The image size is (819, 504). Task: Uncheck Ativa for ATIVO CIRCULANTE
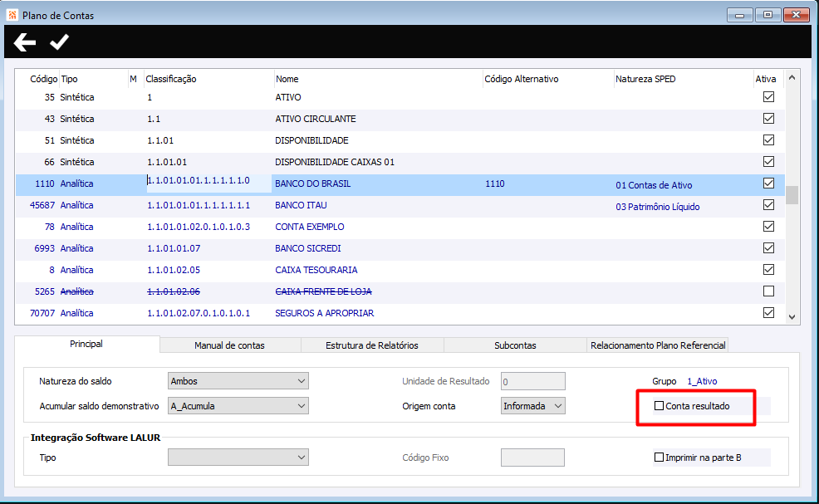coord(768,119)
